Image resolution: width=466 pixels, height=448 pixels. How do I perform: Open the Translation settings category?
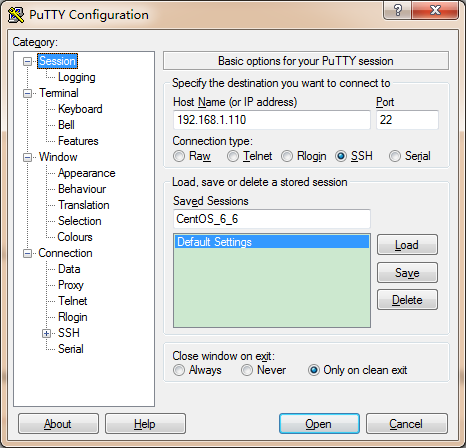84,205
